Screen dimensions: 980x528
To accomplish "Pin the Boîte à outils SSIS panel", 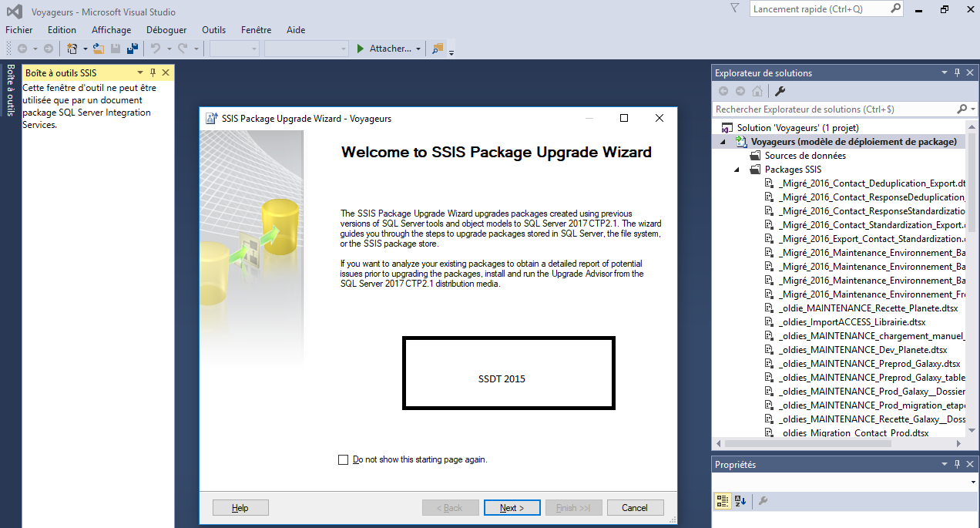I will click(153, 72).
